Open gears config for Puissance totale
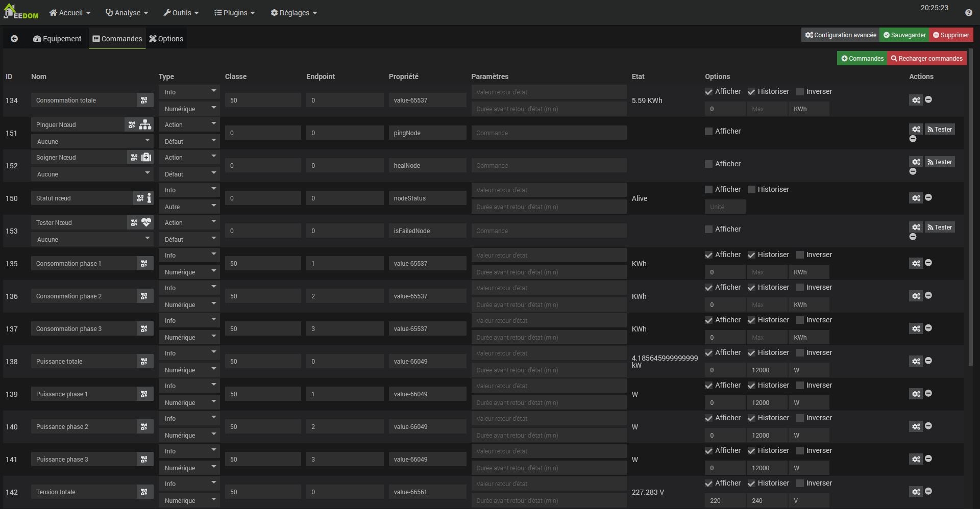The height and width of the screenshot is (509, 980). [916, 361]
